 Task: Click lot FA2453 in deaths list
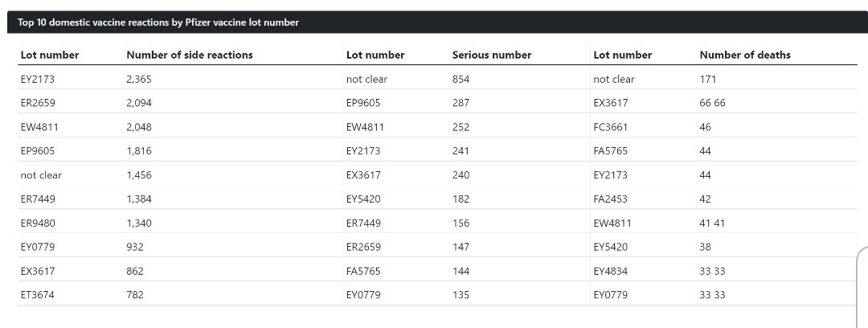click(x=611, y=199)
